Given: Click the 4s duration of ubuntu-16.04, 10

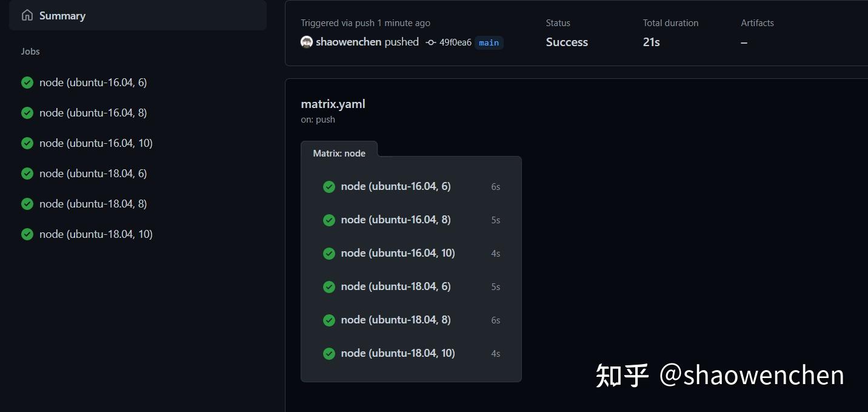Looking at the screenshot, I should coord(496,254).
